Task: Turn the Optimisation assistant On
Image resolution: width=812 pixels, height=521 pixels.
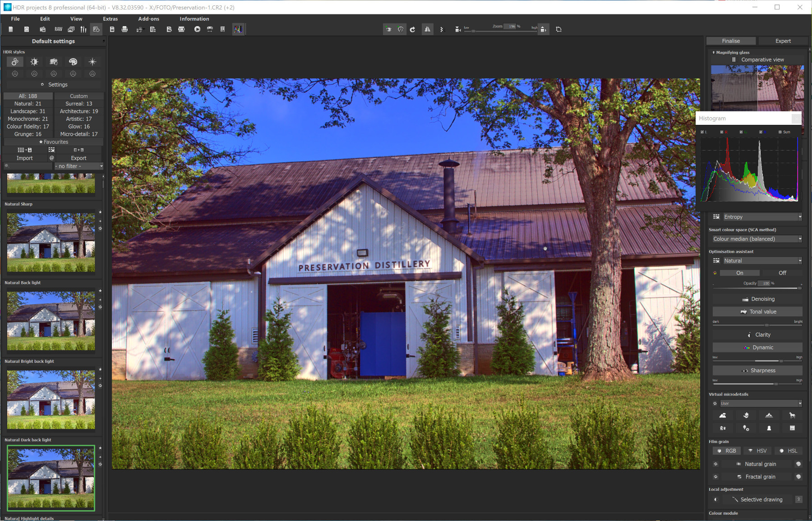Action: 740,273
